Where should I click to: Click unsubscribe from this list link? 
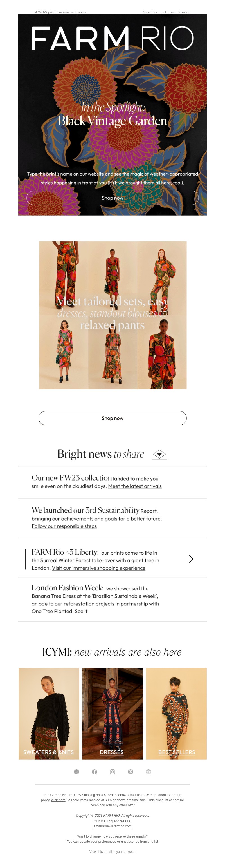[x=139, y=842]
